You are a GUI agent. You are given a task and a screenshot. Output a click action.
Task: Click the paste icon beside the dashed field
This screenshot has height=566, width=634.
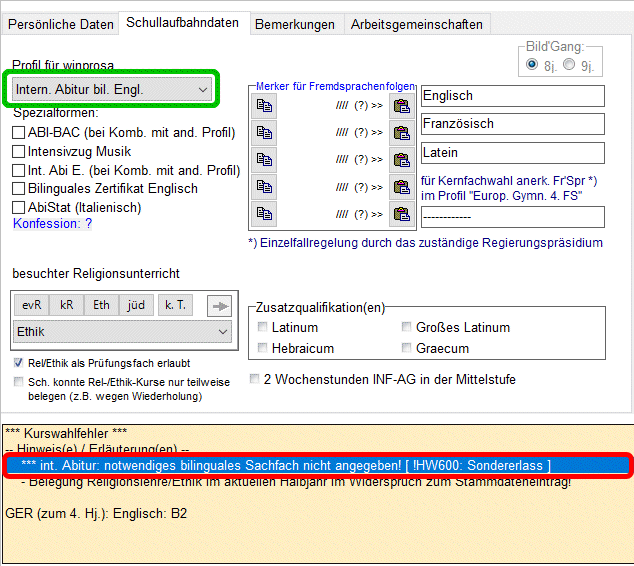(x=402, y=213)
